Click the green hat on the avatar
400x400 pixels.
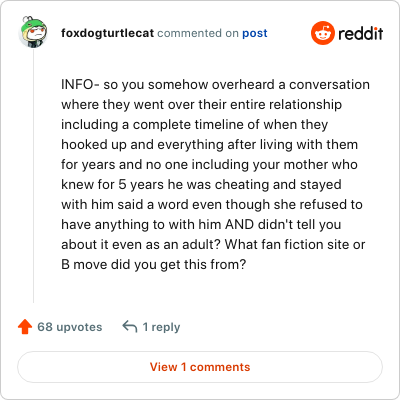tap(31, 25)
